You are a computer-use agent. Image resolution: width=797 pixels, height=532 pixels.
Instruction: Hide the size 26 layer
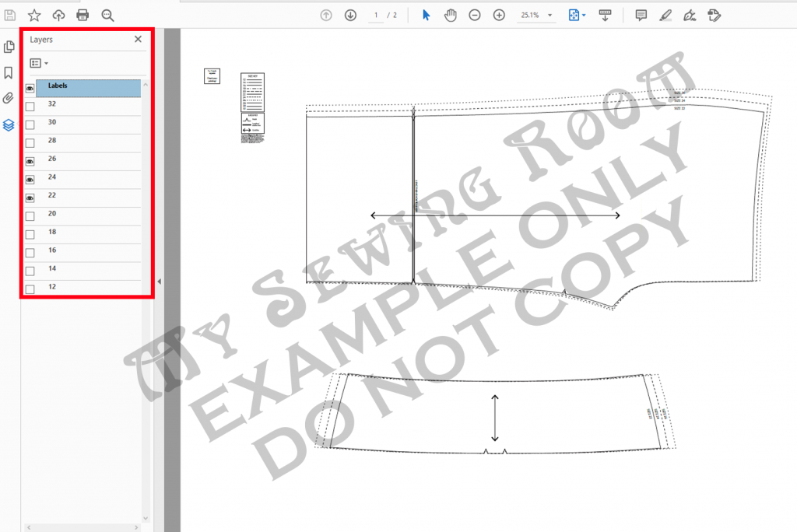click(x=30, y=161)
